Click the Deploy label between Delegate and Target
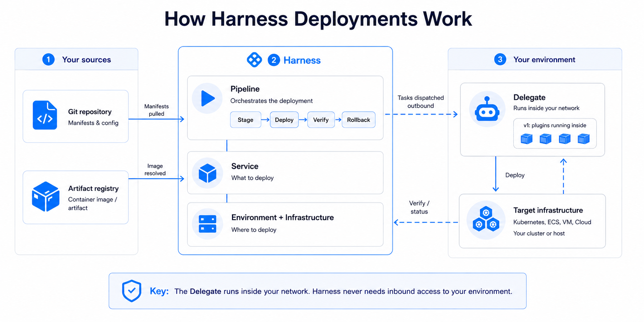Viewport: 644px width, 322px height. click(x=515, y=175)
